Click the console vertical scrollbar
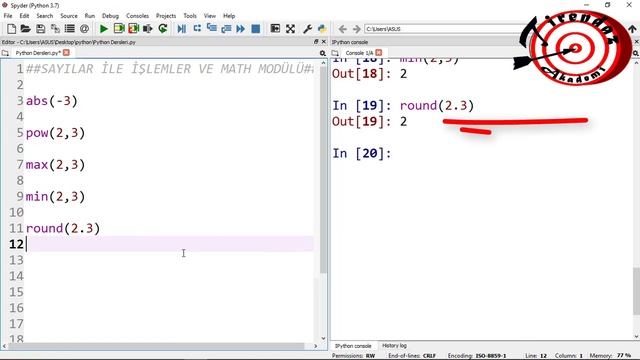The image size is (640, 360). pos(636,291)
